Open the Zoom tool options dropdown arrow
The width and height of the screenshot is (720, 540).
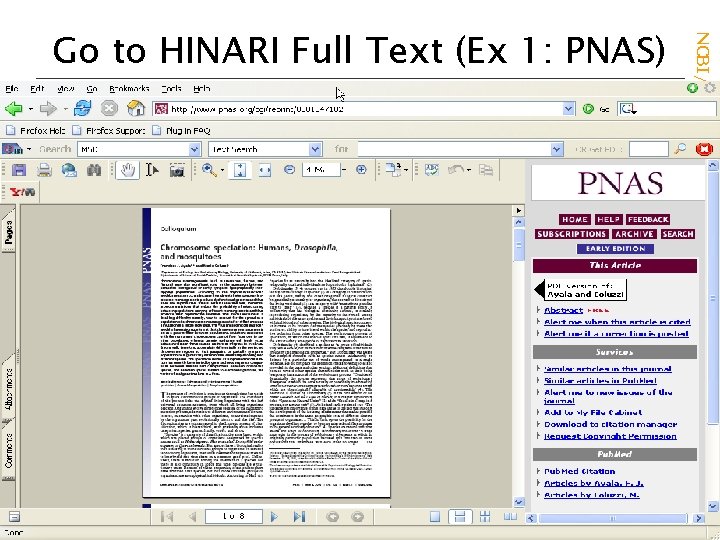[223, 170]
